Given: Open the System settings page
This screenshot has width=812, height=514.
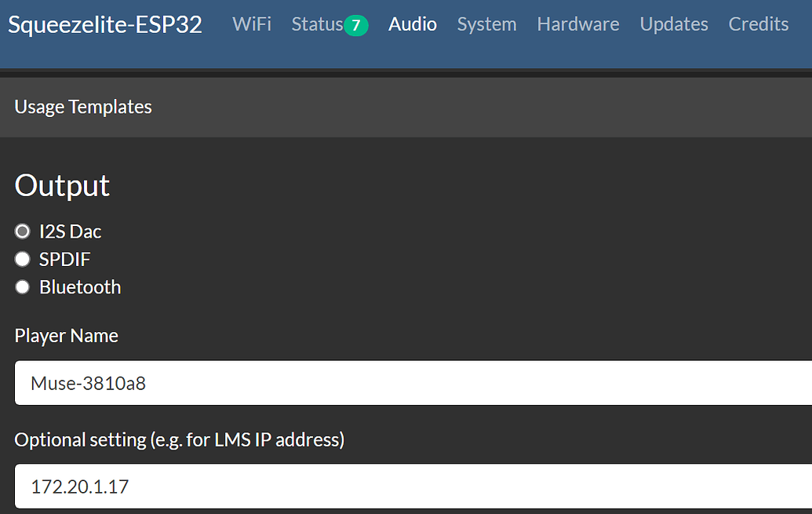Looking at the screenshot, I should [x=486, y=24].
